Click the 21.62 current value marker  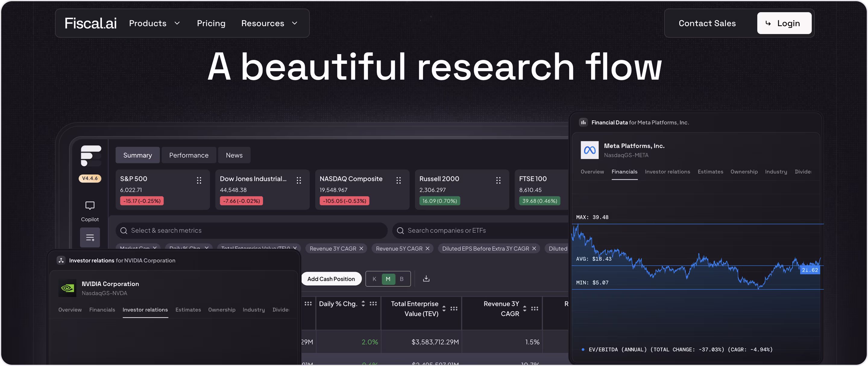tap(810, 270)
